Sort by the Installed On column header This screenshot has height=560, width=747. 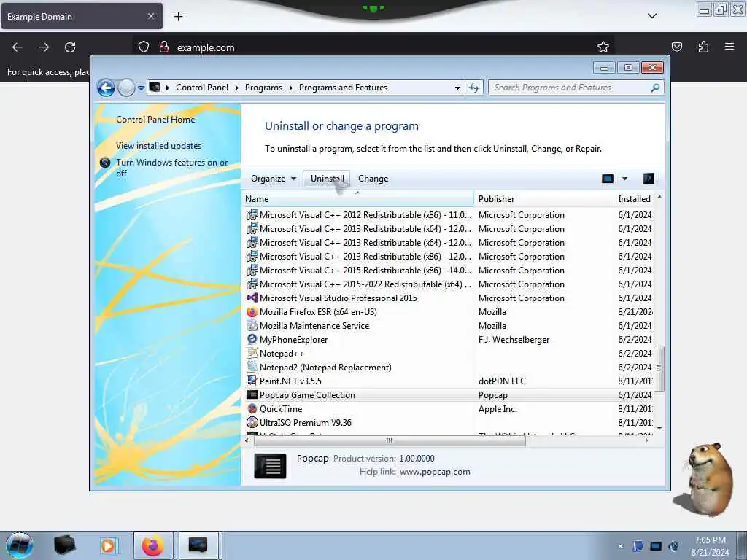(634, 199)
